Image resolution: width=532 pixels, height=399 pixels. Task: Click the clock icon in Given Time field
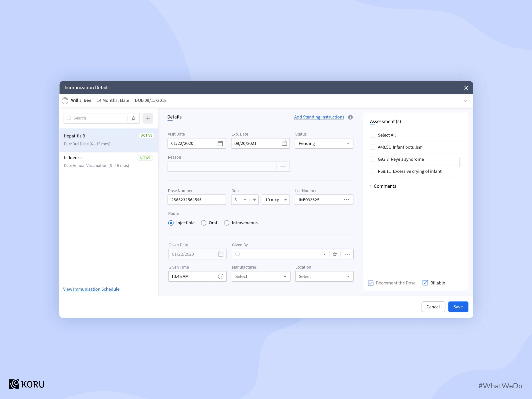coord(220,276)
